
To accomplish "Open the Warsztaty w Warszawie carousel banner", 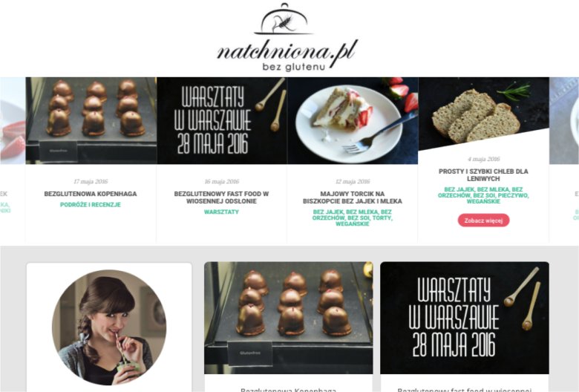I will [222, 120].
